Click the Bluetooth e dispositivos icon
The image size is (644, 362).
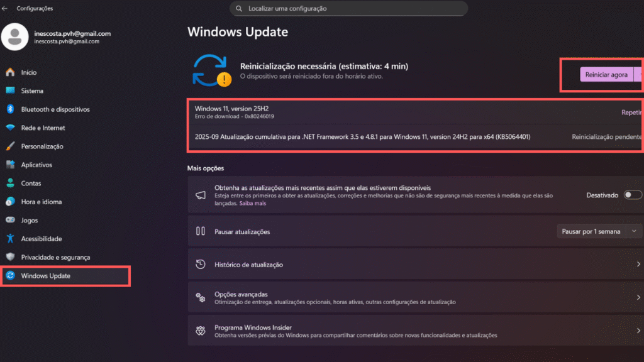(10, 109)
